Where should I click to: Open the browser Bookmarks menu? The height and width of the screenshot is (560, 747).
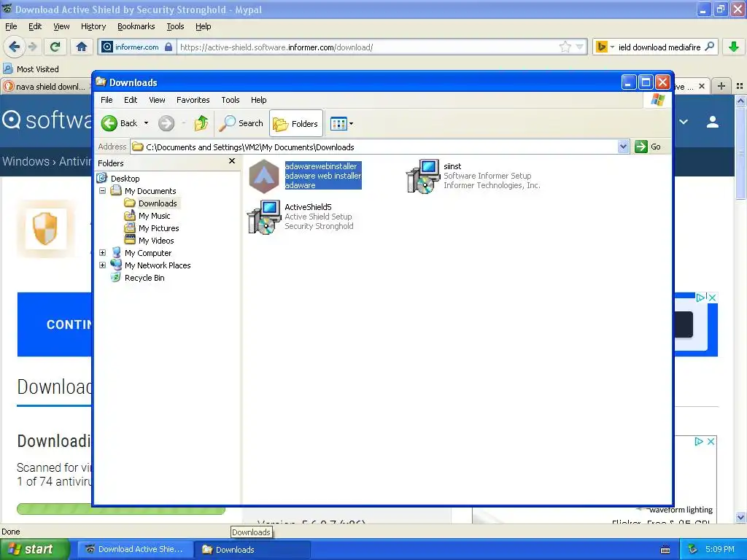point(136,26)
